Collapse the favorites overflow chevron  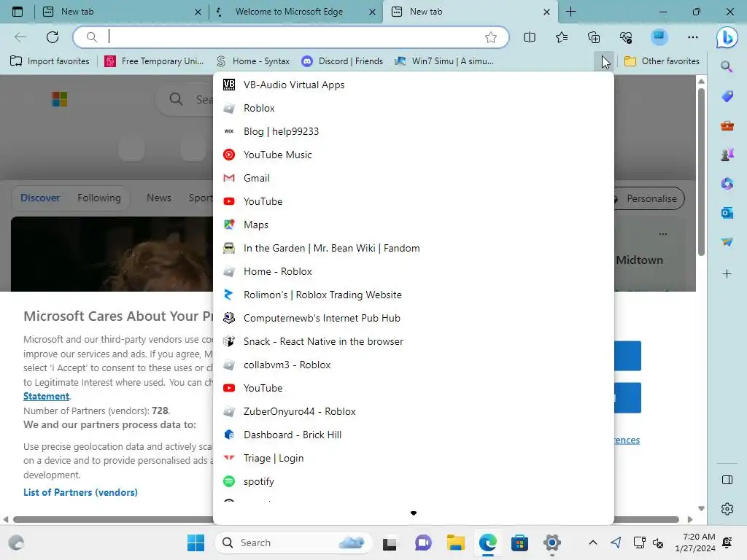pos(605,61)
